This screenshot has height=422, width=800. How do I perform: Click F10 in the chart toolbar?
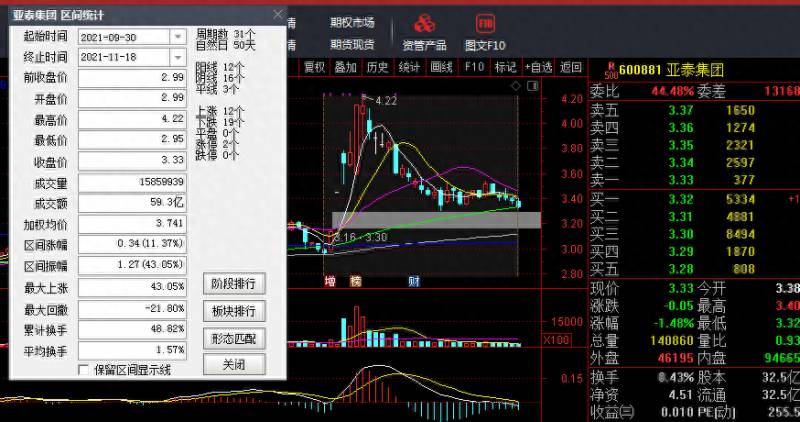[x=474, y=67]
